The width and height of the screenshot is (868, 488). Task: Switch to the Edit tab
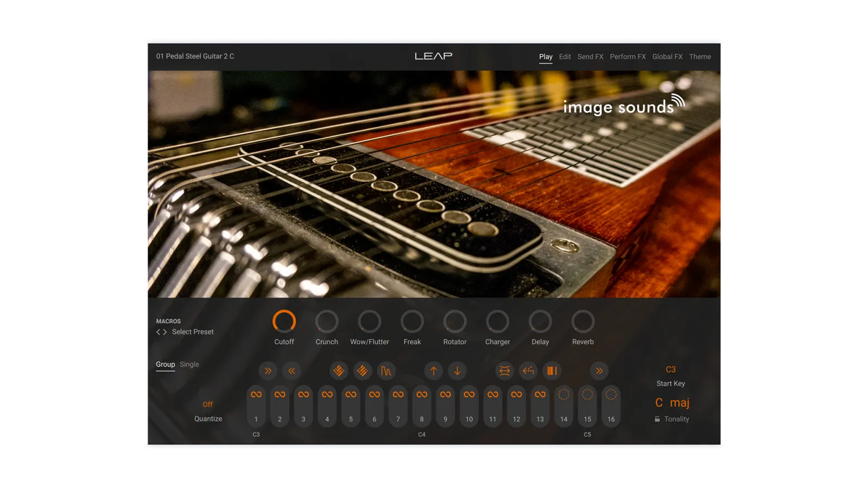click(x=565, y=56)
